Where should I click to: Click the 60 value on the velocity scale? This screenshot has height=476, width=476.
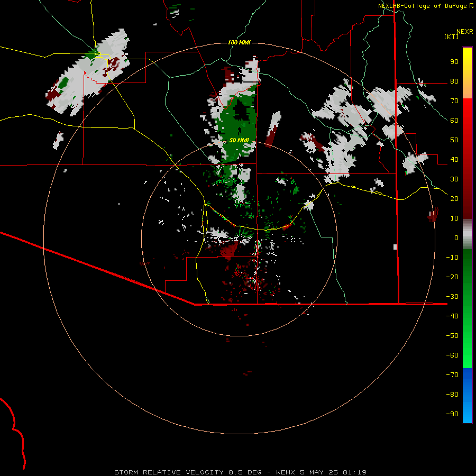454,121
